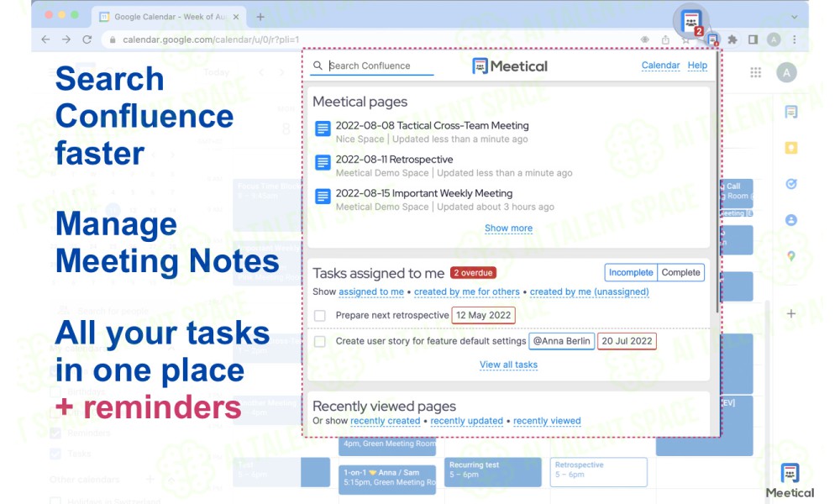Show recently updated pages
This screenshot has height=504, width=840.
click(466, 421)
